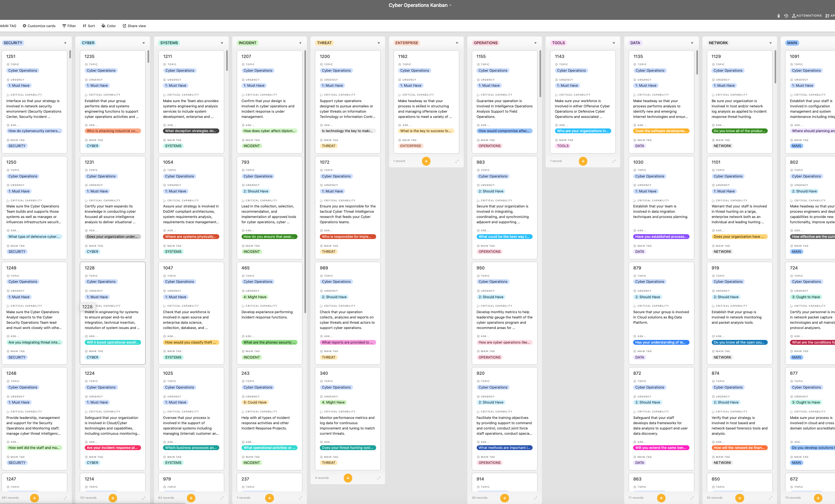
Task: Click the expand icon under THREAT stack
Action: (x=379, y=478)
